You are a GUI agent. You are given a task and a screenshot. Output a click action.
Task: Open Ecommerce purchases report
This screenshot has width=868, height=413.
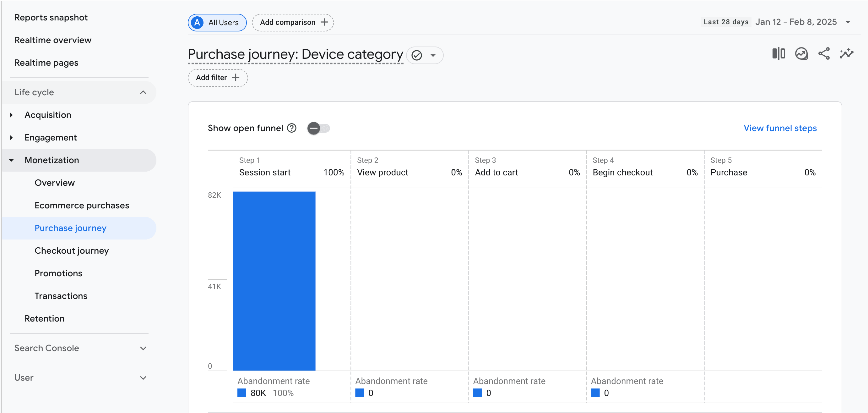(82, 205)
